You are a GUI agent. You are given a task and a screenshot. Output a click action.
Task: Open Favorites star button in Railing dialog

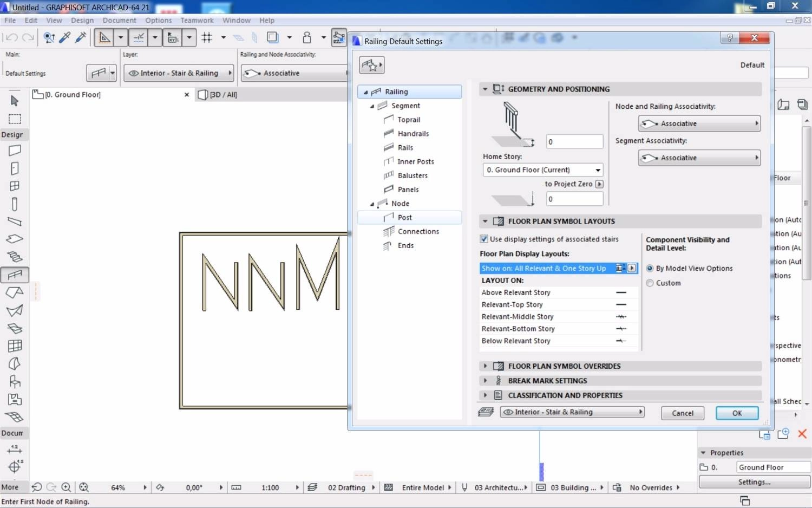click(372, 66)
